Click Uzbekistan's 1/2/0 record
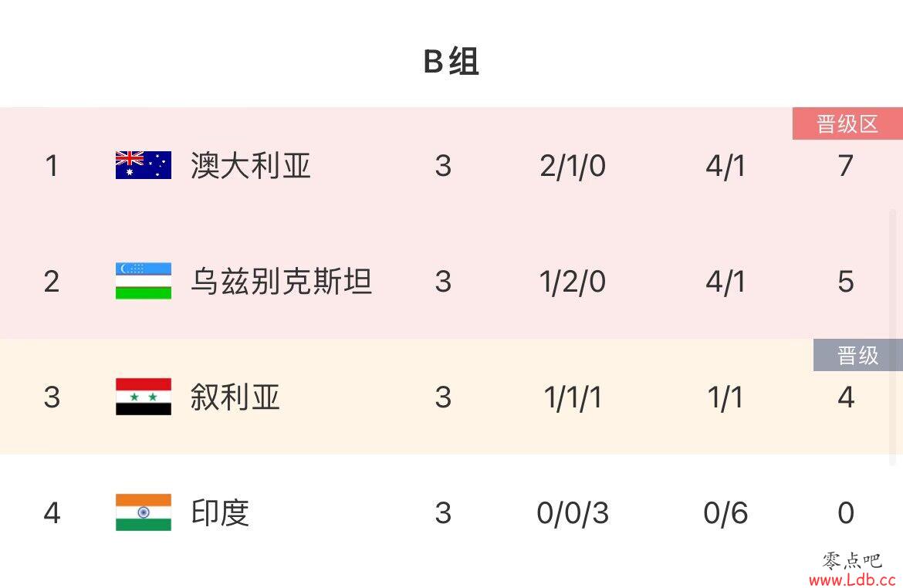 pos(573,282)
